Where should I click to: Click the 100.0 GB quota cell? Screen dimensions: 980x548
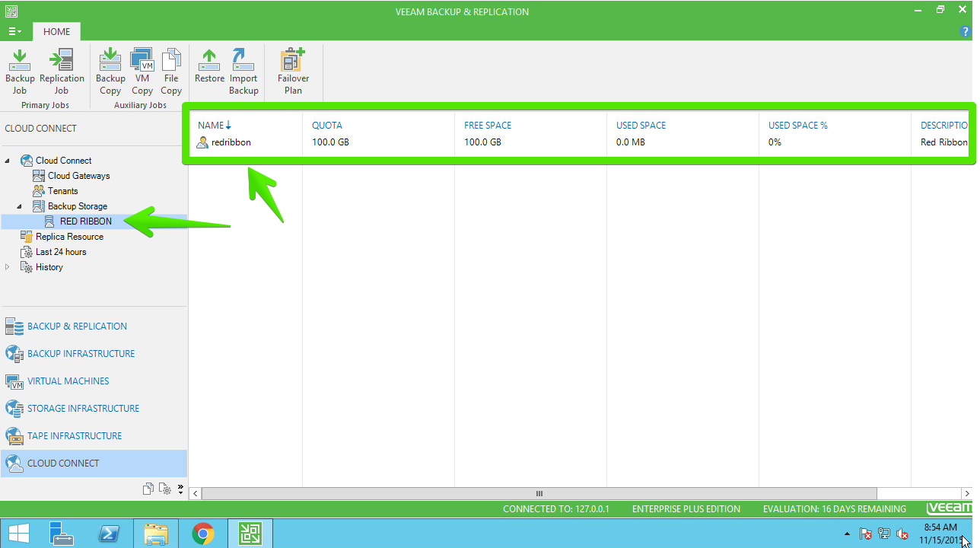coord(330,142)
